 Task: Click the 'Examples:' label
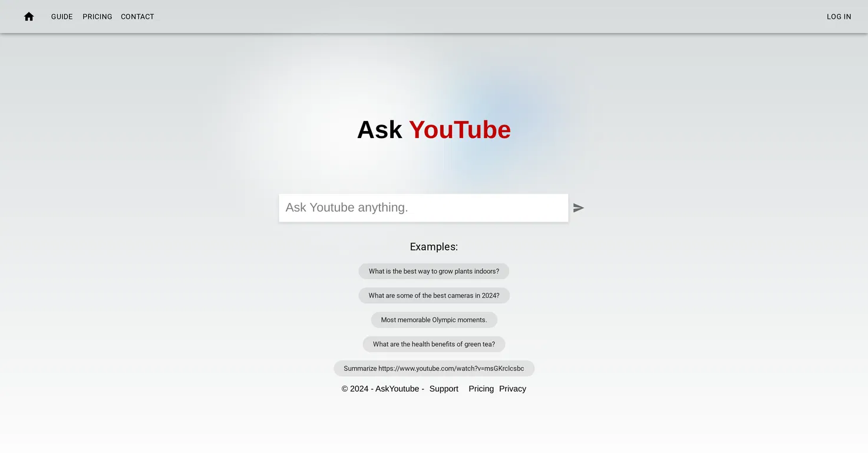434,247
